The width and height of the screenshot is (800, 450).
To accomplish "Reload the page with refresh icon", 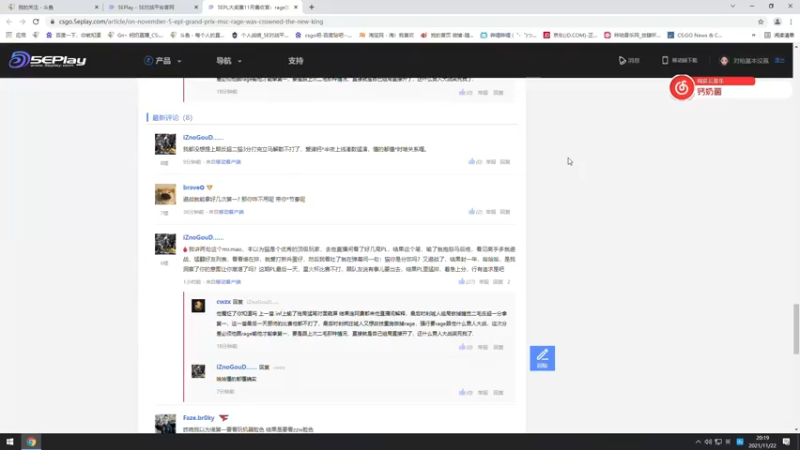I will 36,21.
